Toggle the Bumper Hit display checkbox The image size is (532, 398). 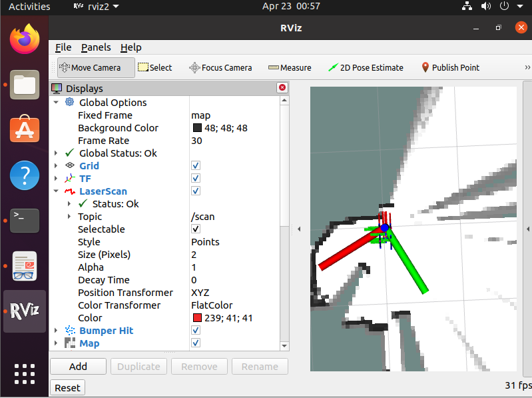[196, 330]
